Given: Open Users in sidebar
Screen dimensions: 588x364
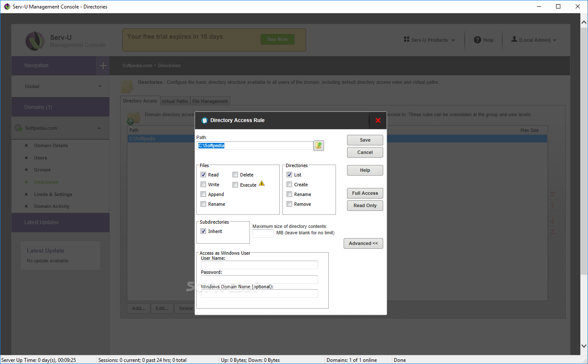Looking at the screenshot, I should (41, 158).
